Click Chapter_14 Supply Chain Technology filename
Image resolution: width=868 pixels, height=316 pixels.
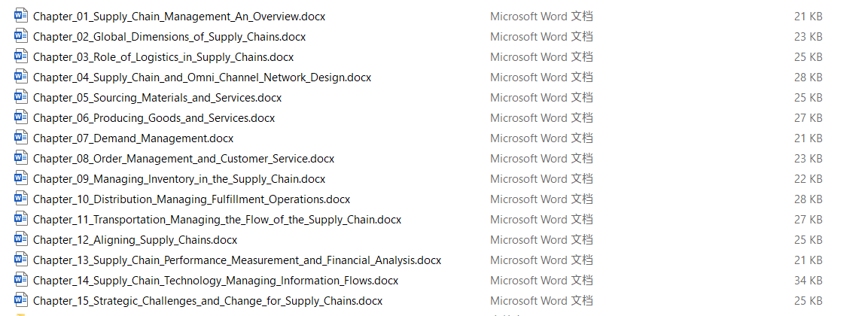click(x=215, y=281)
